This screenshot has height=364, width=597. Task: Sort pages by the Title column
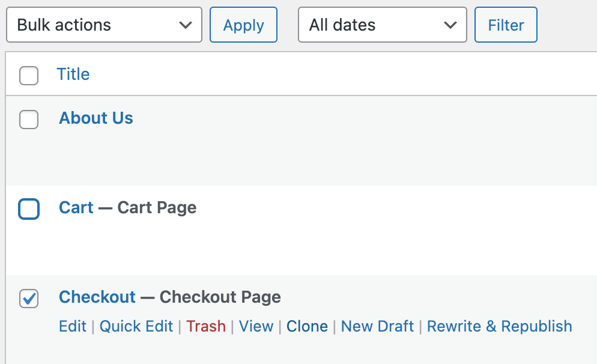click(x=73, y=74)
